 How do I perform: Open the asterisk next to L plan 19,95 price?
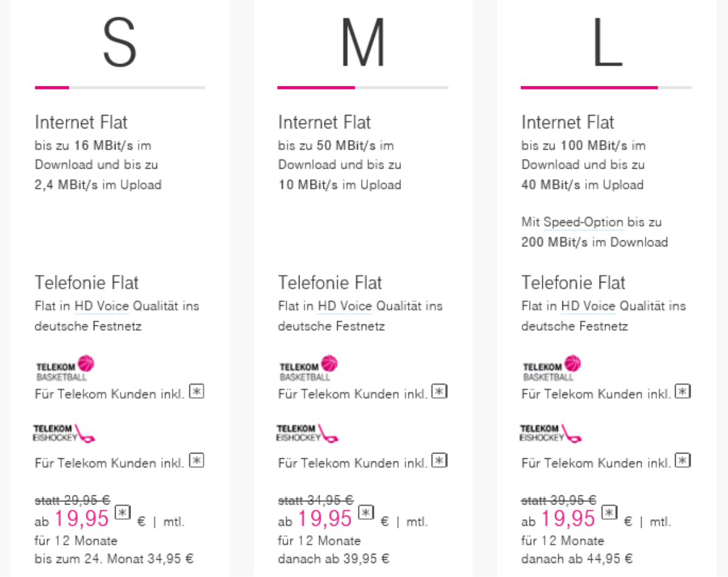click(609, 512)
